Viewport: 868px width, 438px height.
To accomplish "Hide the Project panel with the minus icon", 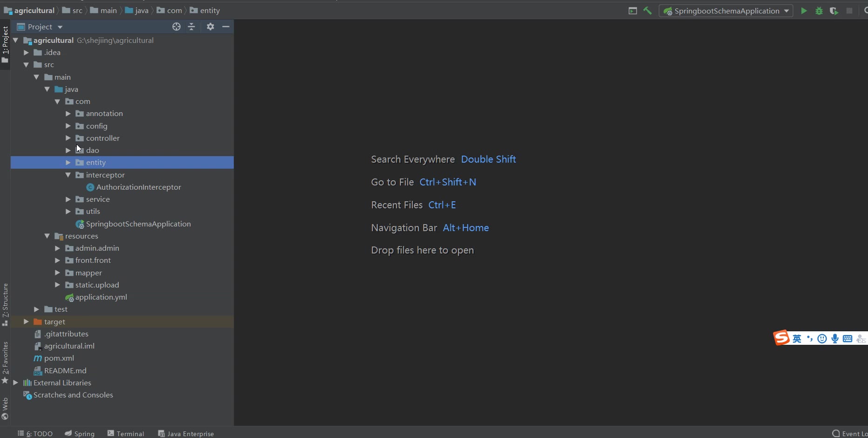I will pos(226,27).
